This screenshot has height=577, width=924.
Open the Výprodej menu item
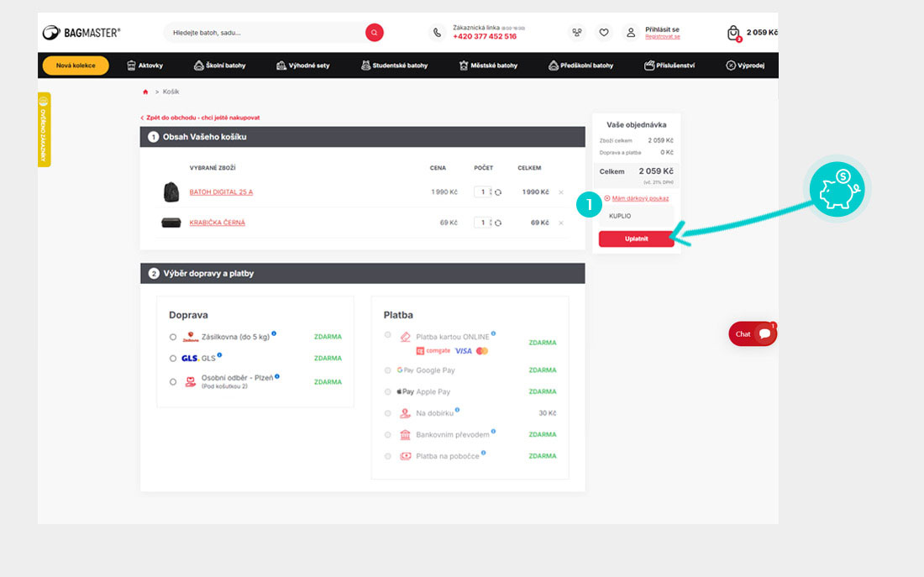pos(745,66)
